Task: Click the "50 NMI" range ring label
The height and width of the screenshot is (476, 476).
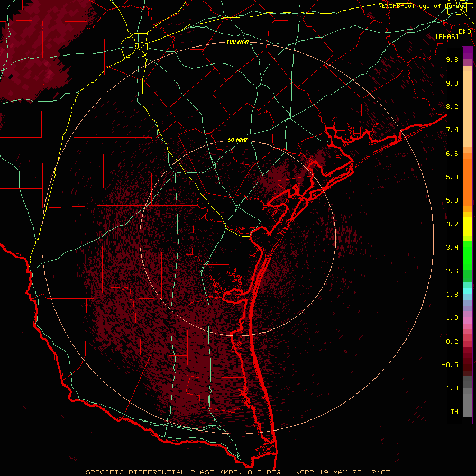Action: [237, 140]
